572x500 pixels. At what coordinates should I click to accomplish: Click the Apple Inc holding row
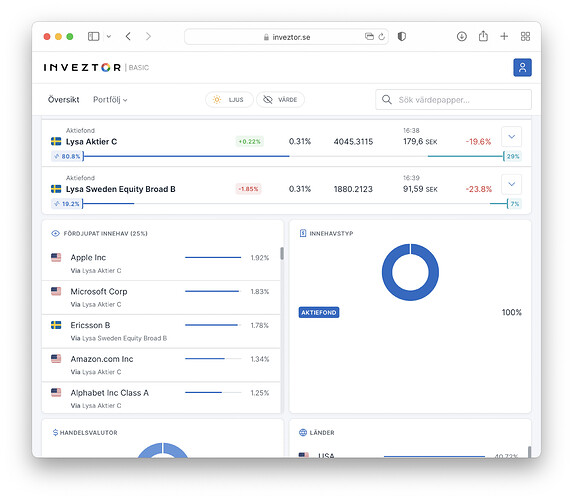(x=161, y=263)
